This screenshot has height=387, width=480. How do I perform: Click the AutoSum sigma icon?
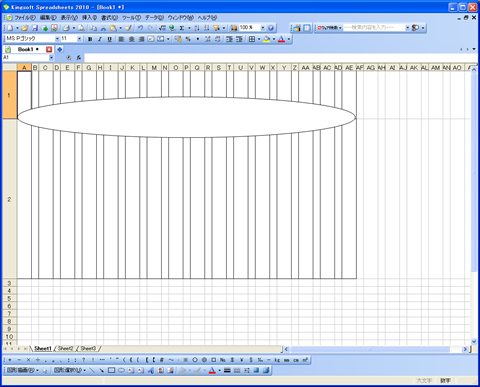pos(182,28)
